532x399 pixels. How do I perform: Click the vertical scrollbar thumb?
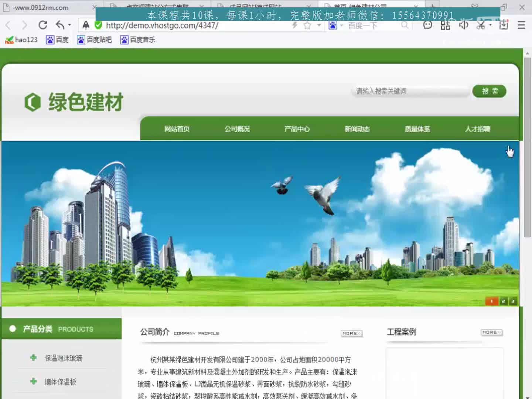[528, 148]
